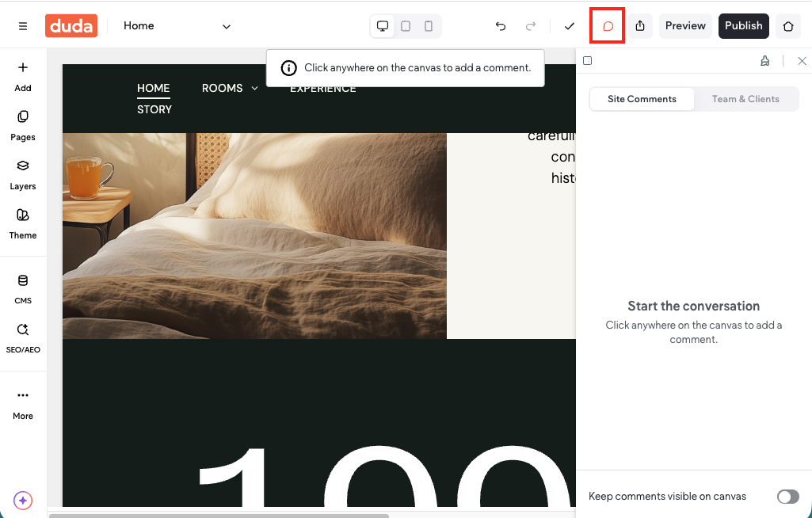Click the bedroom image on canvas
Viewport: 812px width, 518px height.
click(254, 236)
